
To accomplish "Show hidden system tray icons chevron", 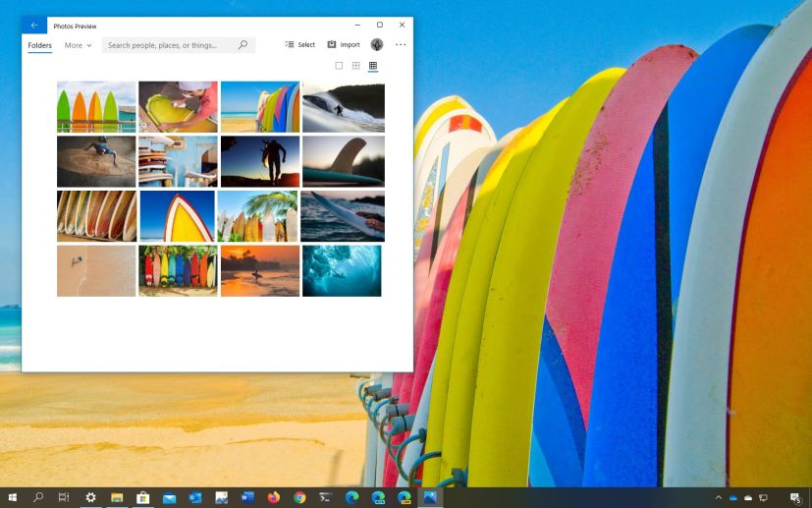I will click(x=719, y=497).
